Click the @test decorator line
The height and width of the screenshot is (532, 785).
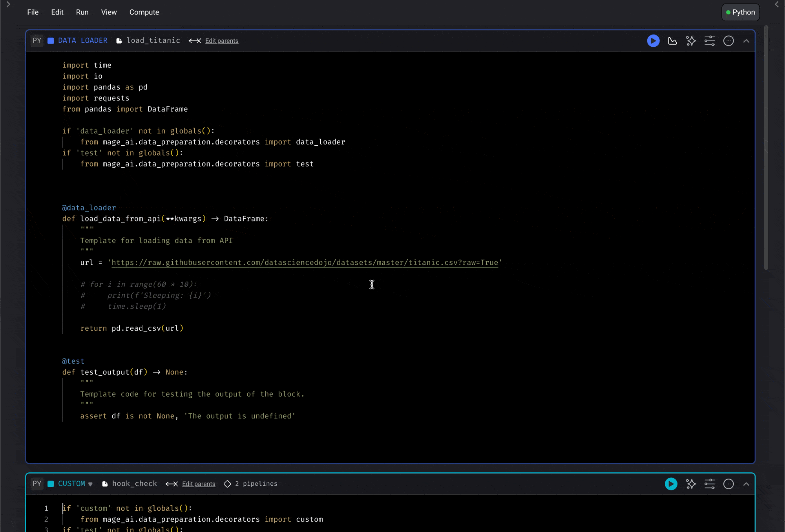[x=73, y=361]
